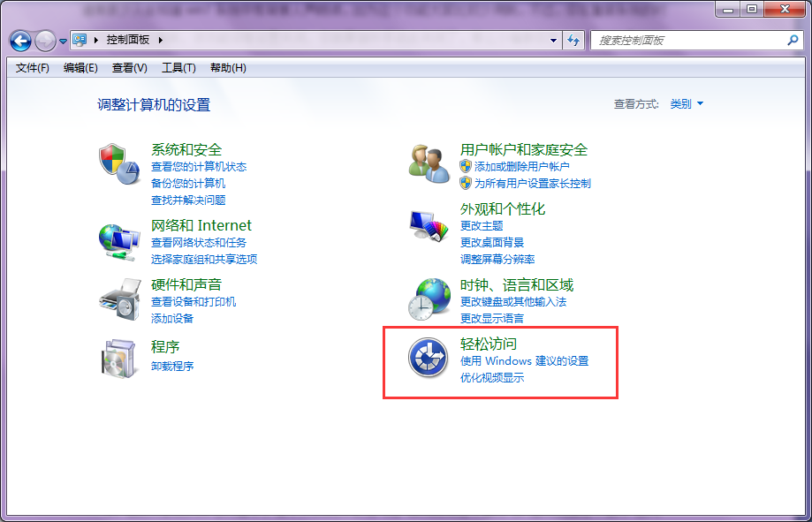Open the 硬件和声音 heading
This screenshot has height=522, width=812.
pos(186,284)
